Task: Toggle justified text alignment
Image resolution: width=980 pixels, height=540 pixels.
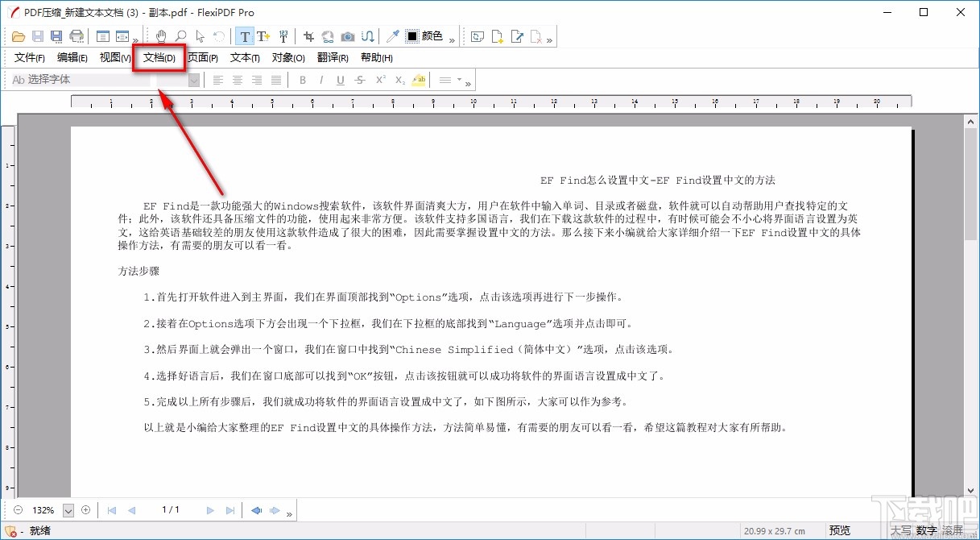Action: [x=276, y=80]
